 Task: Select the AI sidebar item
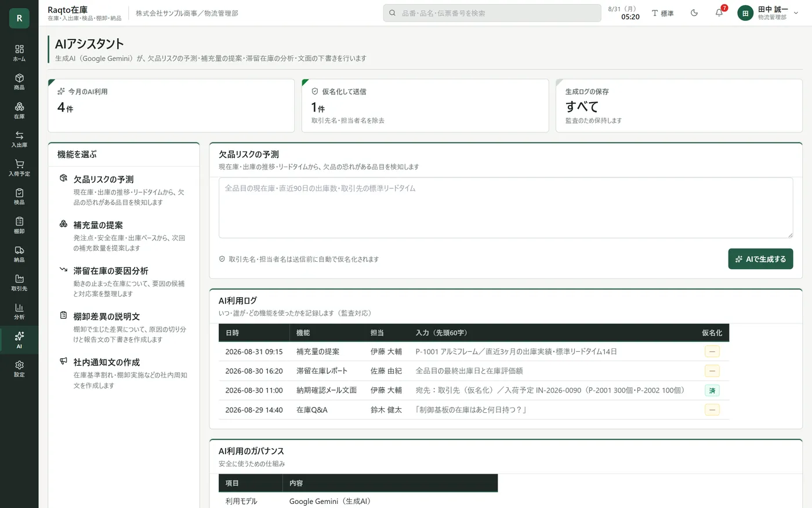[19, 340]
